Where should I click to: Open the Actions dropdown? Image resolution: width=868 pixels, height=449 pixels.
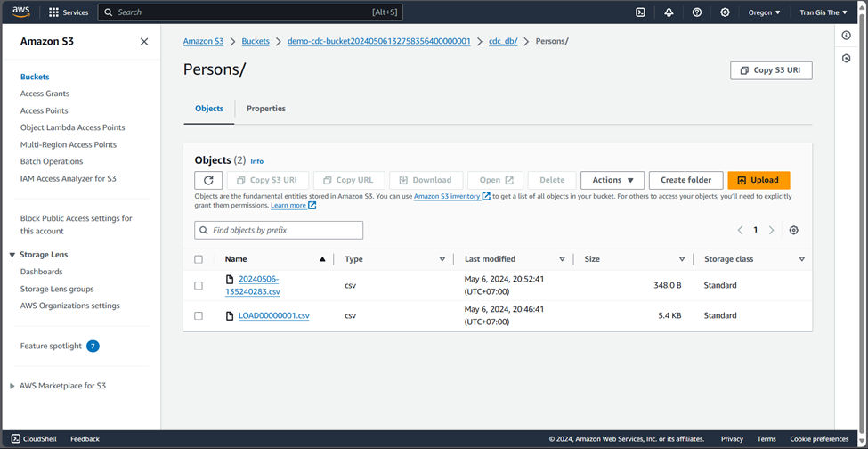click(x=612, y=180)
